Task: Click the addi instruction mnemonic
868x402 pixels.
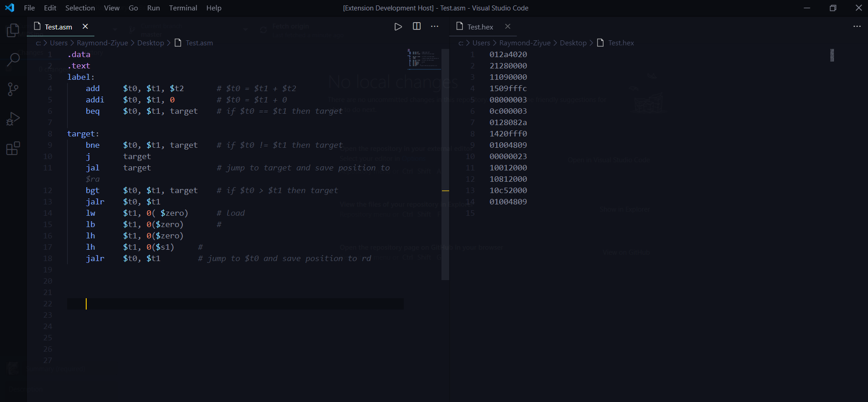Action: (x=95, y=100)
